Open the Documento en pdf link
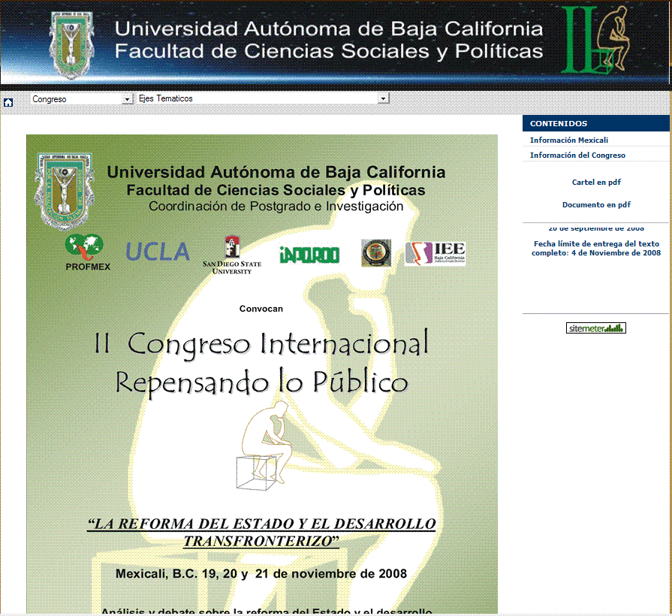 596,205
